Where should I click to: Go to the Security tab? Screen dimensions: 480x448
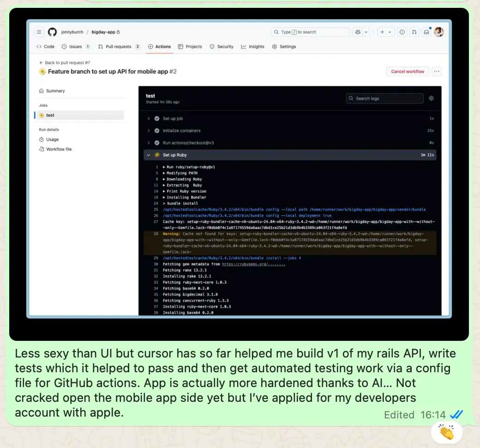pos(222,47)
